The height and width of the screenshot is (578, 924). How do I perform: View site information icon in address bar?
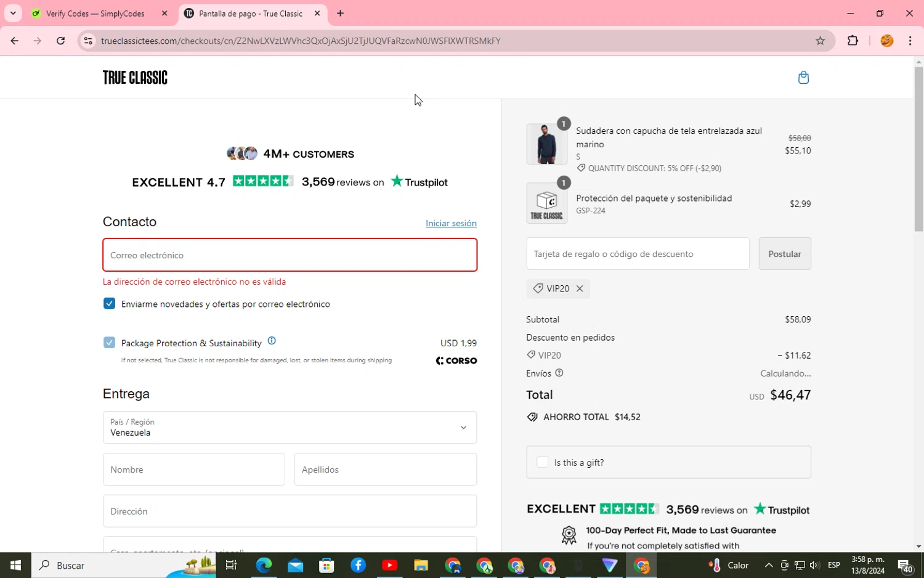click(x=88, y=41)
